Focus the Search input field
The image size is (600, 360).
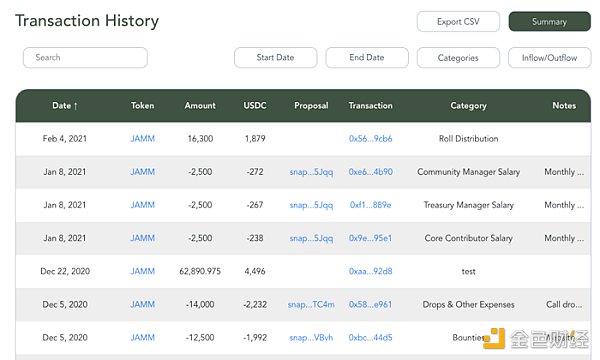tap(85, 58)
